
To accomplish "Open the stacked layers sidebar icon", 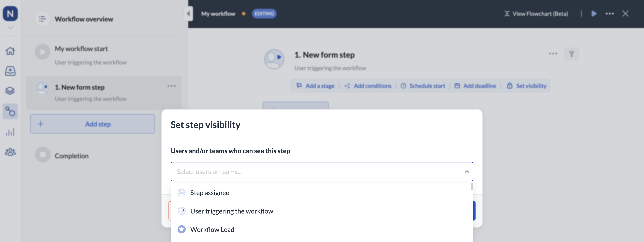I will 10,91.
